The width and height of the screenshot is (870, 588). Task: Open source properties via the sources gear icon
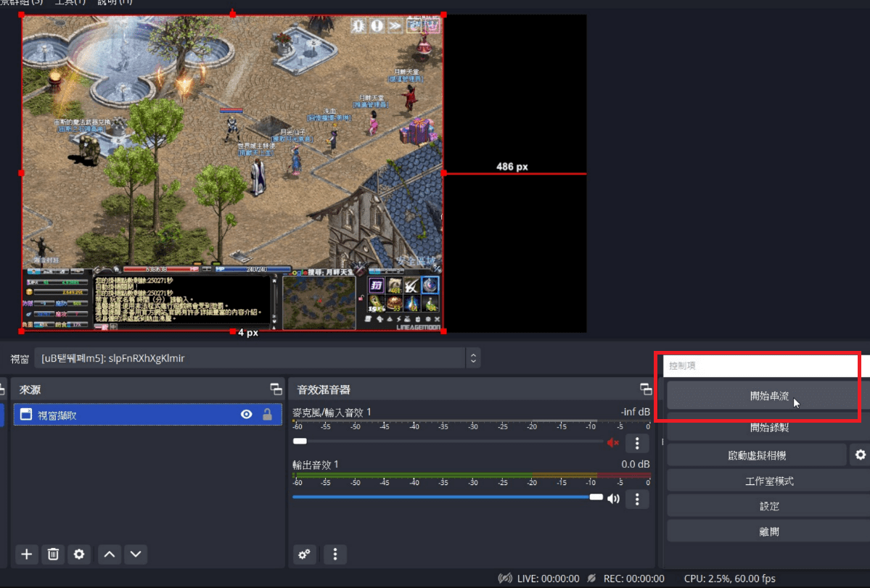(79, 555)
